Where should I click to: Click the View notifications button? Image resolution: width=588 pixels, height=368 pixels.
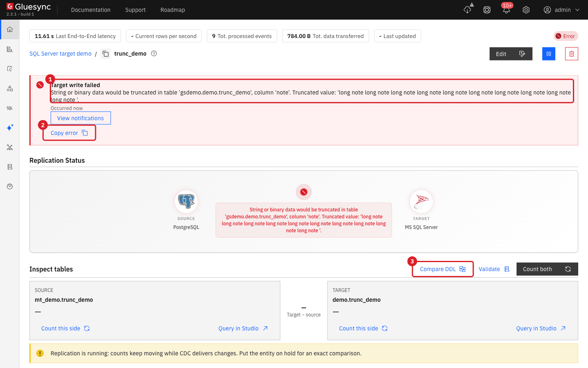(x=80, y=118)
